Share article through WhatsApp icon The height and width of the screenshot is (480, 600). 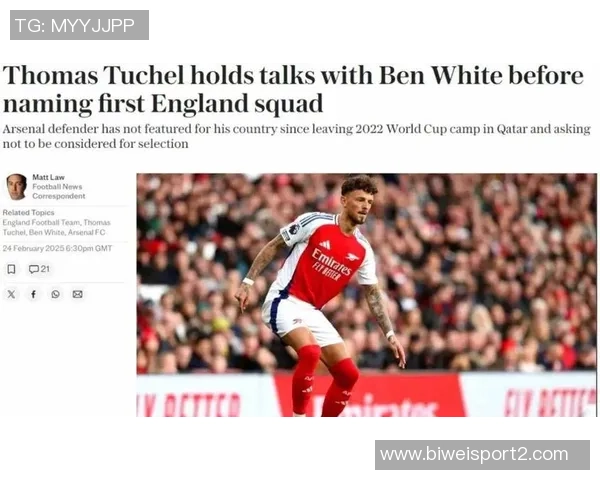tap(55, 294)
